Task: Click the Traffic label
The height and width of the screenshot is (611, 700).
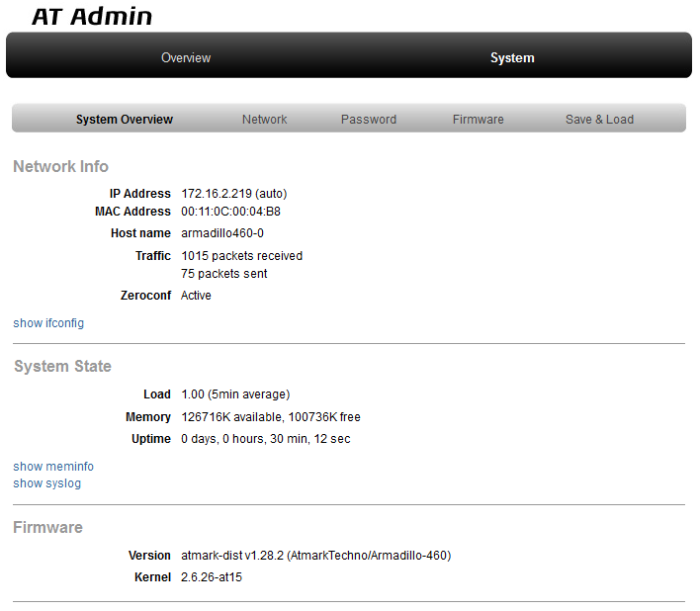Action: (x=153, y=256)
